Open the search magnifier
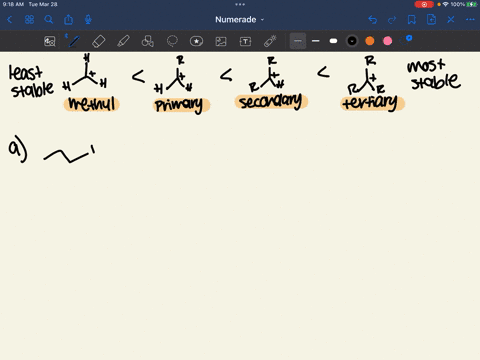Viewport: 480px width, 360px height. pos(49,20)
